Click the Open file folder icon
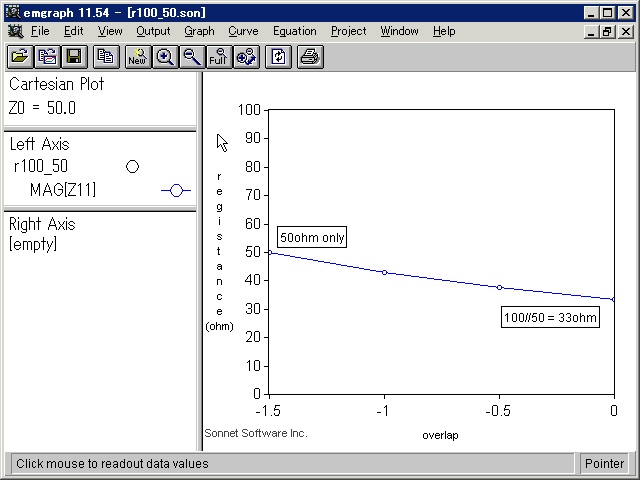The height and width of the screenshot is (480, 640). point(20,57)
